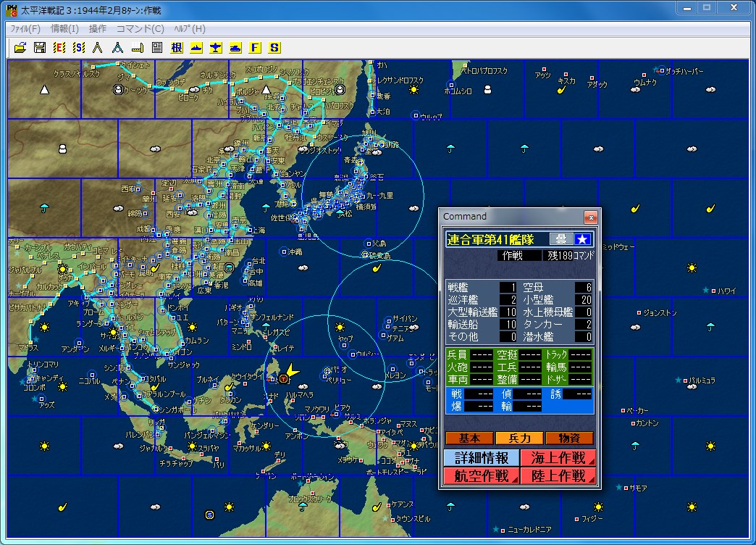Open the ヘルプ(H) menu
The image size is (756, 545).
click(190, 29)
